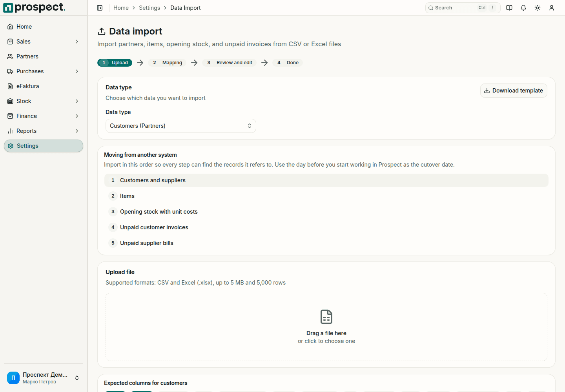Select 'Unpaid supplier bills' row
This screenshot has height=392, width=565.
click(x=326, y=243)
